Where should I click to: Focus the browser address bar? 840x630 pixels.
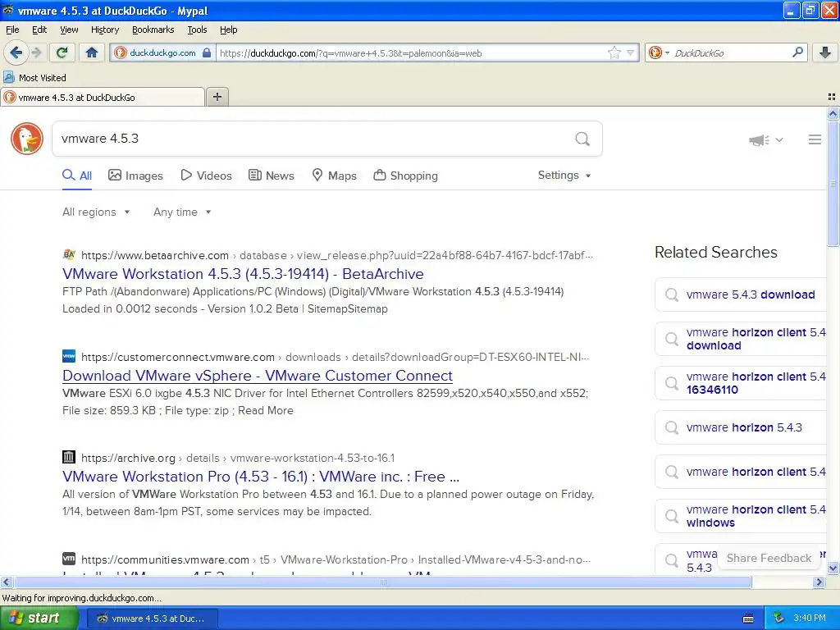point(410,53)
